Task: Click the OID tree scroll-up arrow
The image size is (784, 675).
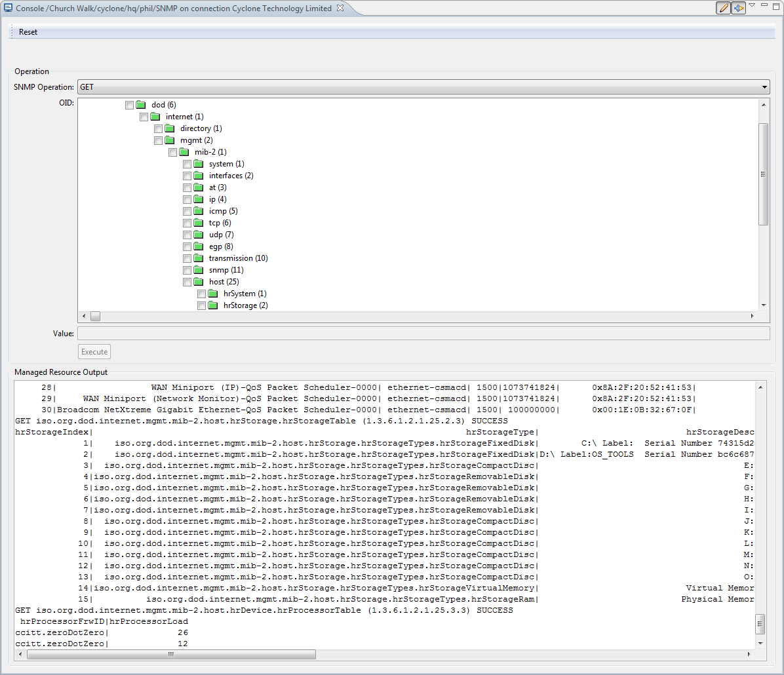Action: pyautogui.click(x=763, y=105)
